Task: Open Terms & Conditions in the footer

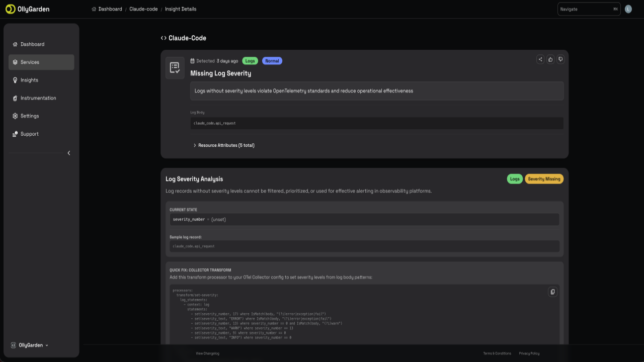Action: point(497,353)
